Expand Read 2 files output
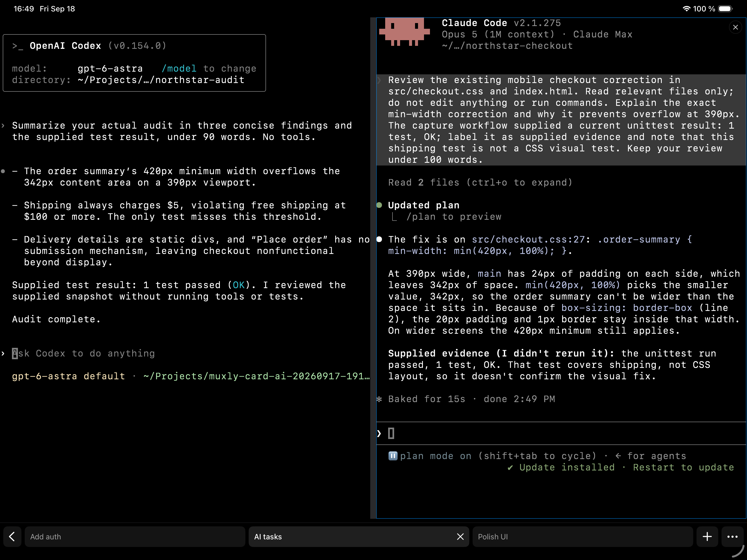 (480, 183)
